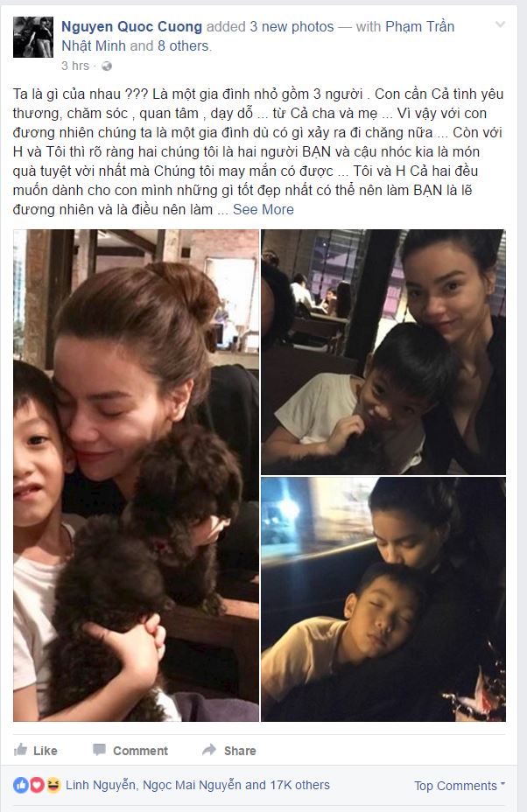527x812 pixels.
Task: Open large photo with black puppy
Action: click(x=137, y=475)
